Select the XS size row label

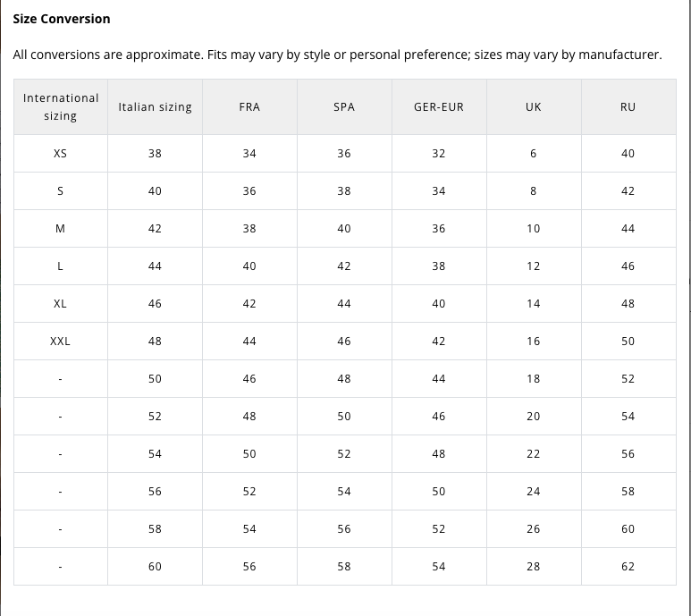coord(60,154)
